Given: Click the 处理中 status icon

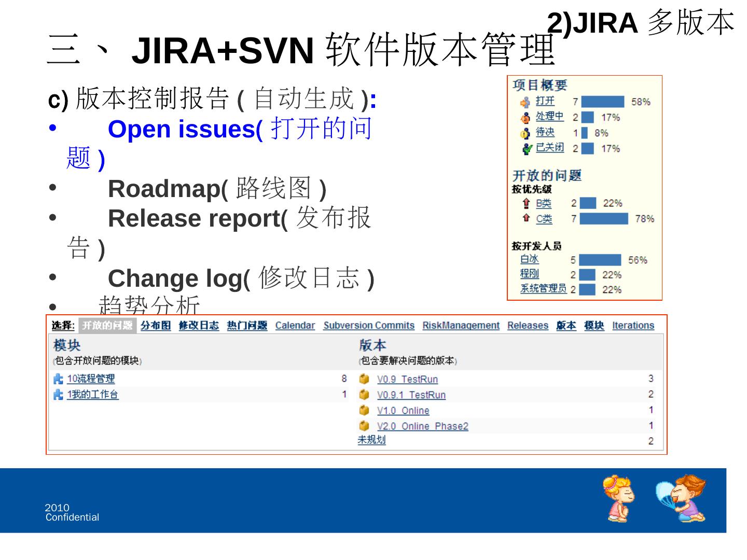Looking at the screenshot, I should pyautogui.click(x=525, y=118).
